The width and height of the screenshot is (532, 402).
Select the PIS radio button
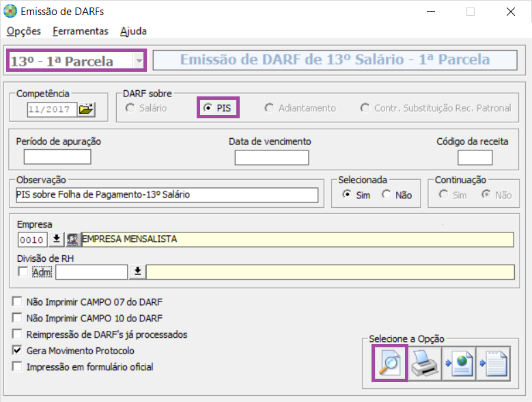click(208, 108)
